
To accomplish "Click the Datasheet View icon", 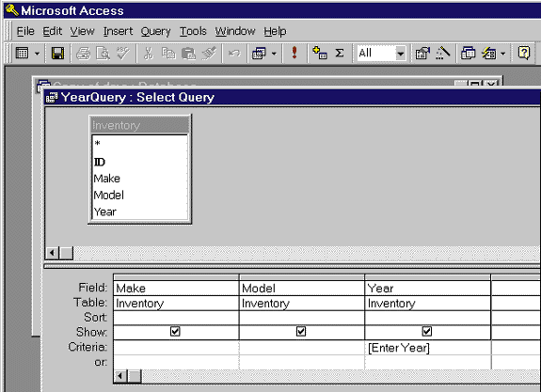I will coord(23,53).
